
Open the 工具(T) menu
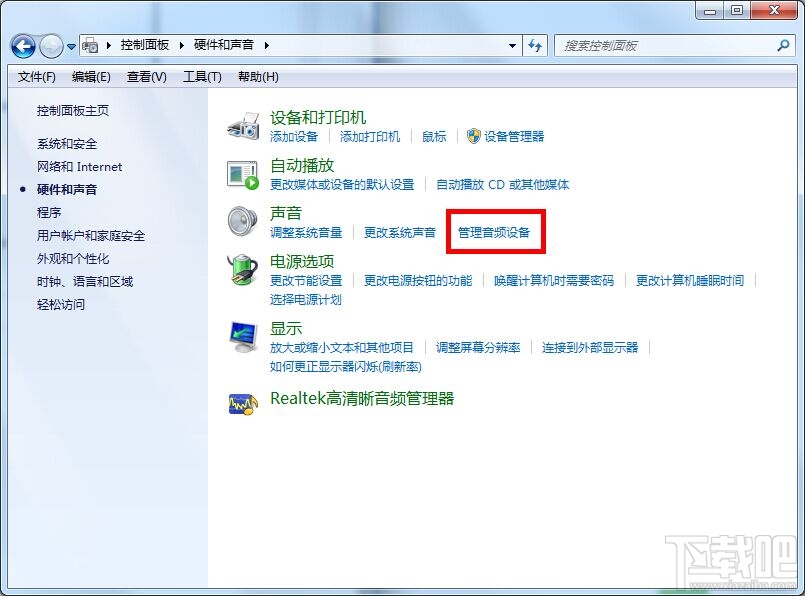tap(201, 76)
